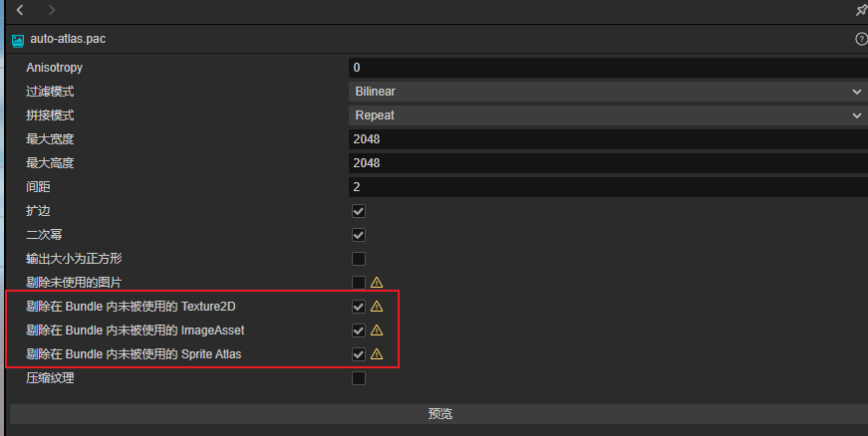
Task: Click the Anisotropy value field
Action: tap(608, 68)
